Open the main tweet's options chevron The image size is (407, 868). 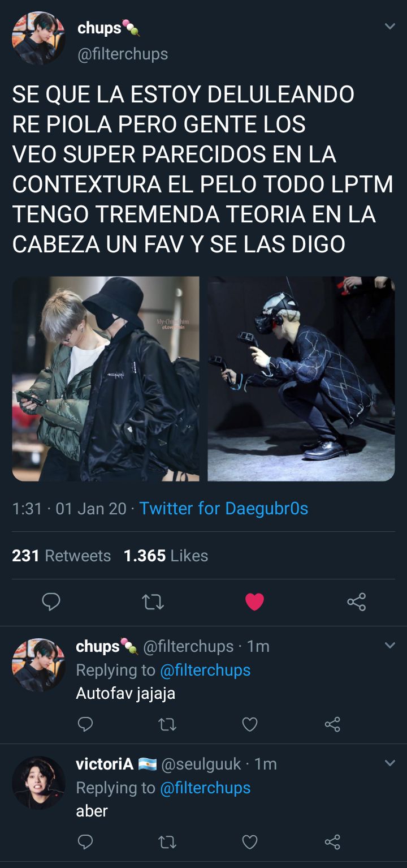pyautogui.click(x=389, y=26)
